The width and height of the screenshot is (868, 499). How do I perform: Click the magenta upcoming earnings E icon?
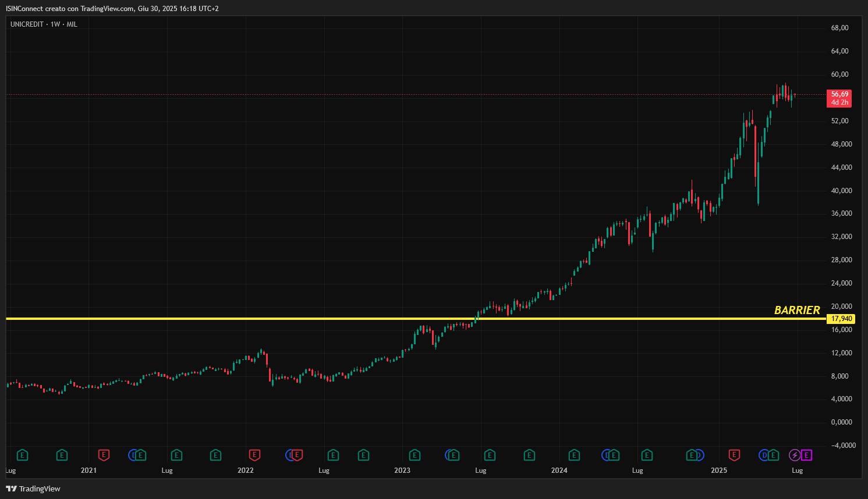click(807, 455)
